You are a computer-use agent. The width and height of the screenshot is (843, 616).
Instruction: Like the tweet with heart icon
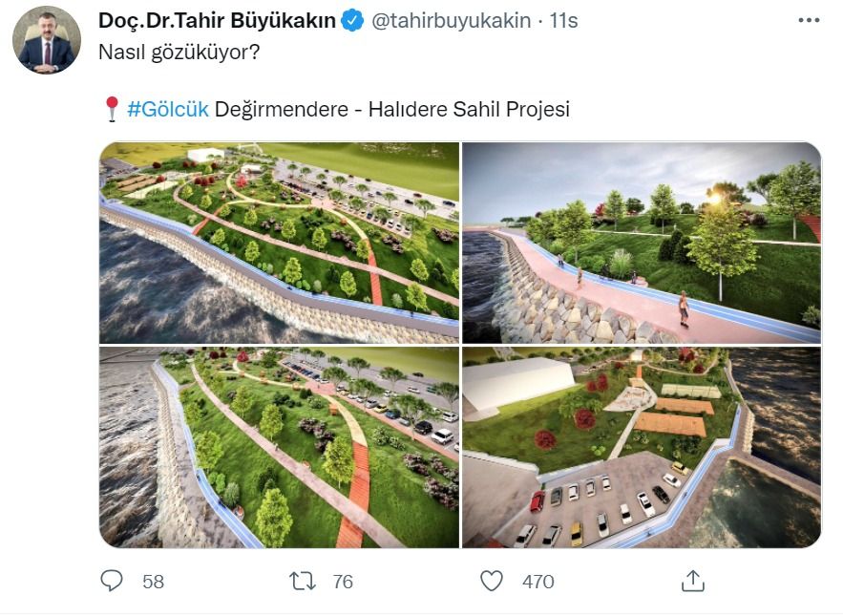coord(492,581)
